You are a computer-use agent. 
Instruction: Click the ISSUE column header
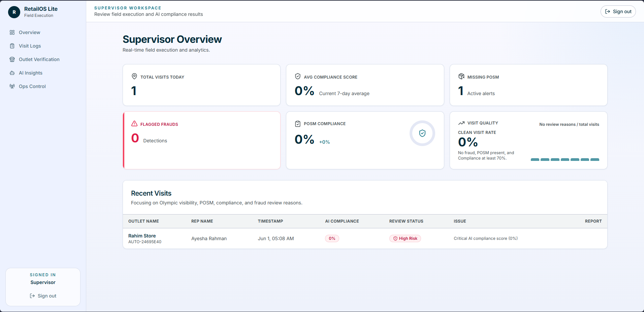point(460,221)
